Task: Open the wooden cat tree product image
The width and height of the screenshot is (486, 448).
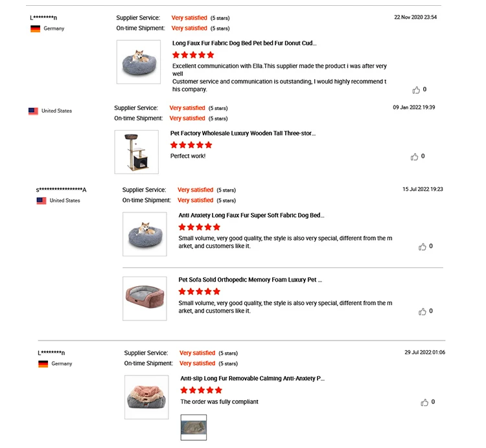Action: pyautogui.click(x=136, y=152)
